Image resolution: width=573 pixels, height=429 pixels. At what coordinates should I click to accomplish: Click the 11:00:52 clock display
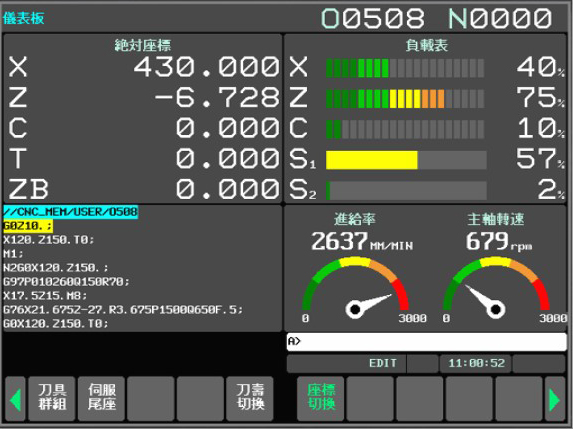(x=476, y=363)
